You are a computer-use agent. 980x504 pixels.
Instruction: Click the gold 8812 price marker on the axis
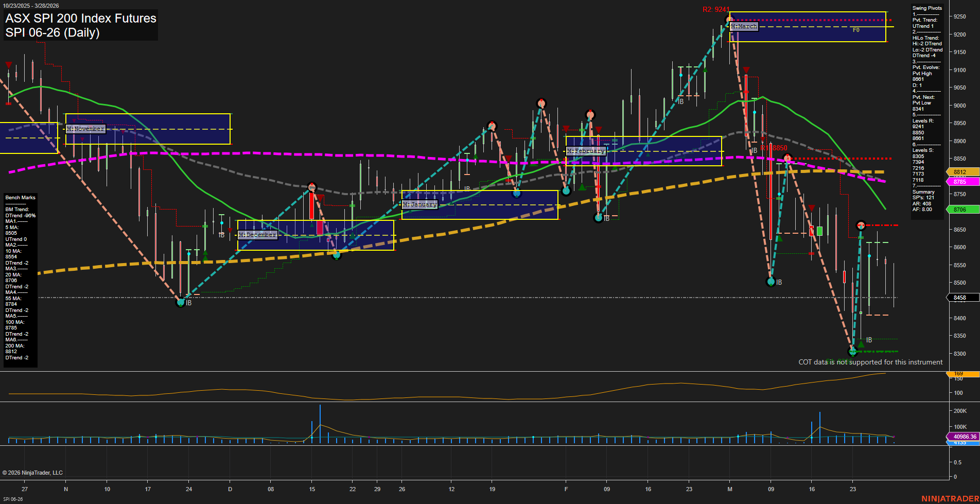point(961,172)
